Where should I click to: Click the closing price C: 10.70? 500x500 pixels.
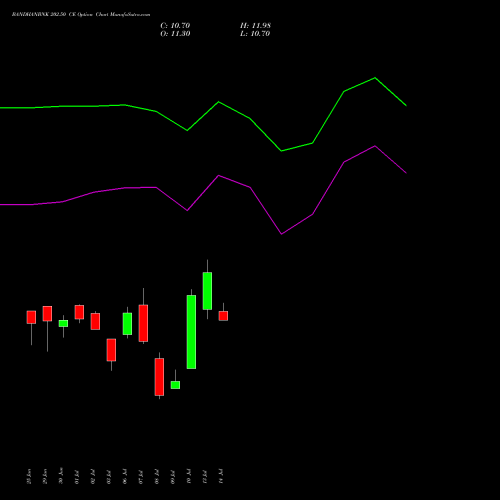pyautogui.click(x=175, y=26)
